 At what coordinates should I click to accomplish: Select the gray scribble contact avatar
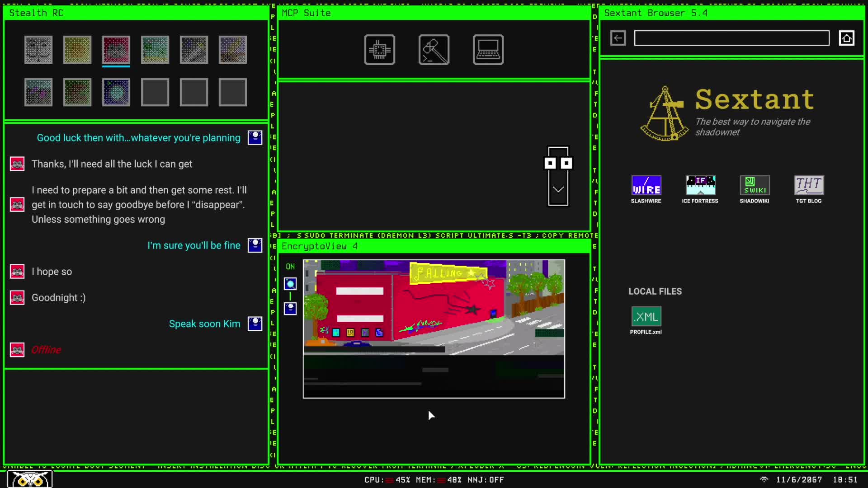[194, 50]
